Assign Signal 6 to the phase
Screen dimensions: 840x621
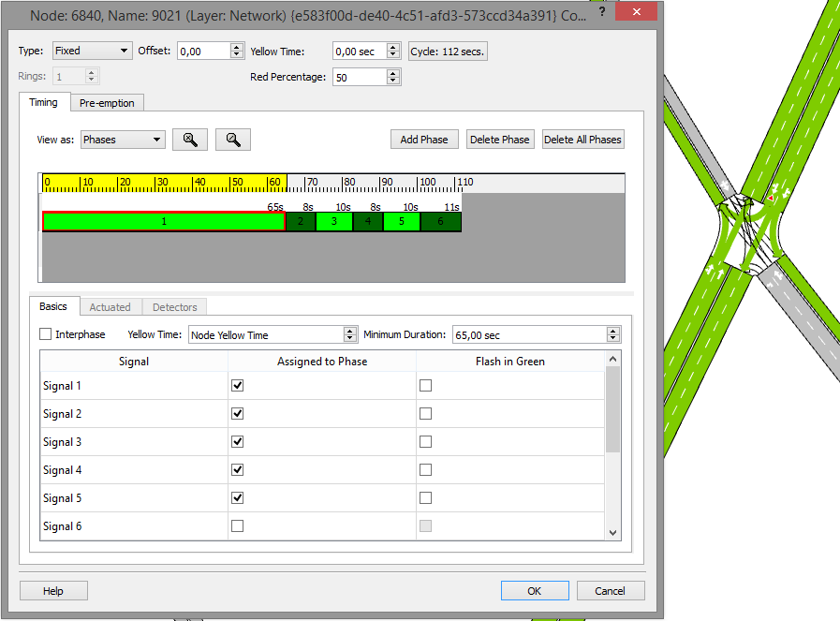point(237,525)
